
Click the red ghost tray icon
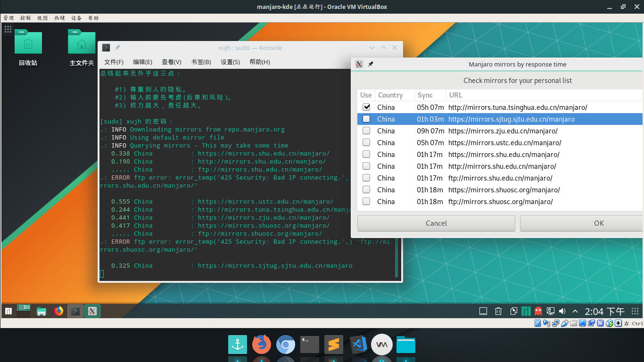coord(538,311)
